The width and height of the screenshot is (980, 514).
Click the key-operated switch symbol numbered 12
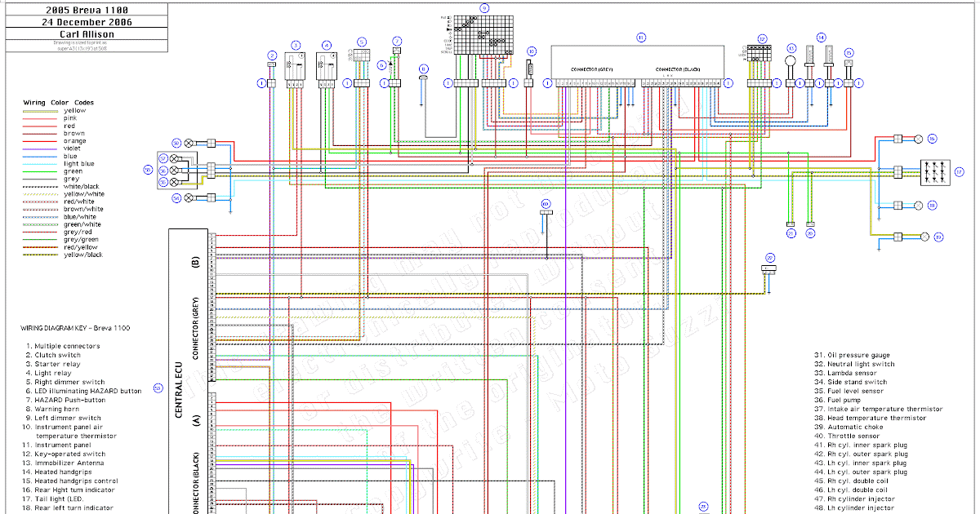point(760,54)
